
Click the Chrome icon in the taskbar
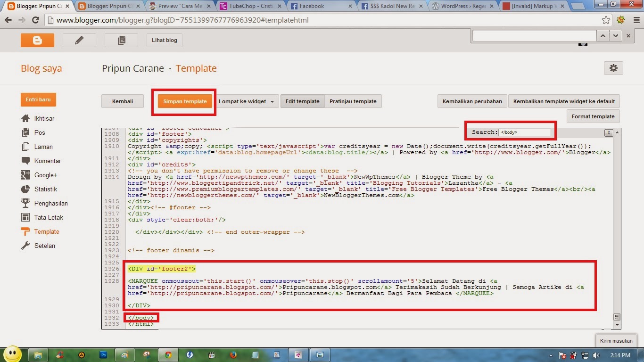coord(168,354)
